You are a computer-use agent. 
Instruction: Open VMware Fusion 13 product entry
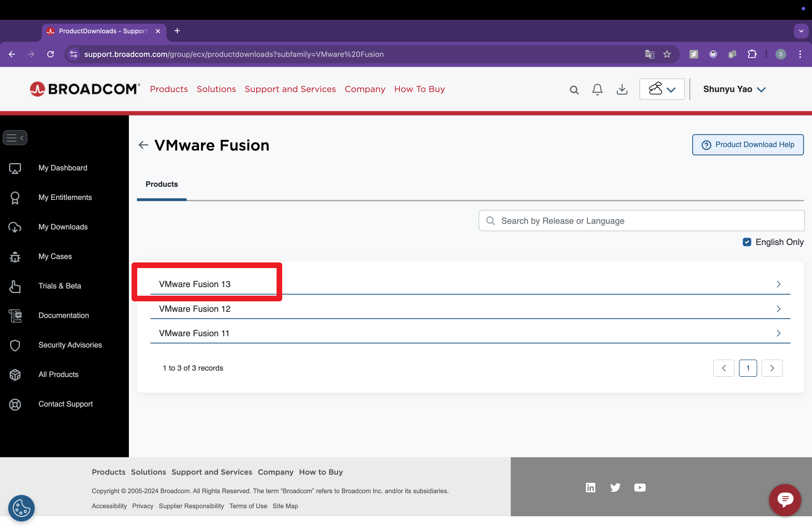click(194, 284)
